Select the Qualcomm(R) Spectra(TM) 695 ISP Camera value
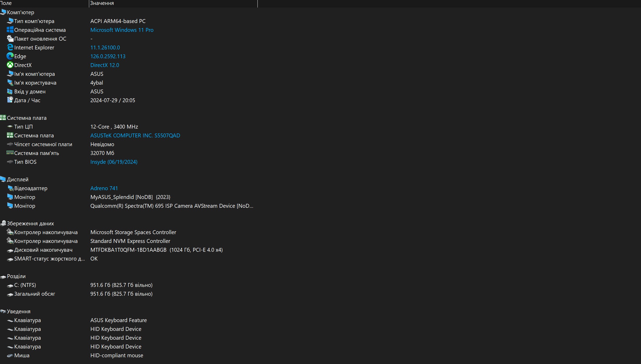 [172, 206]
